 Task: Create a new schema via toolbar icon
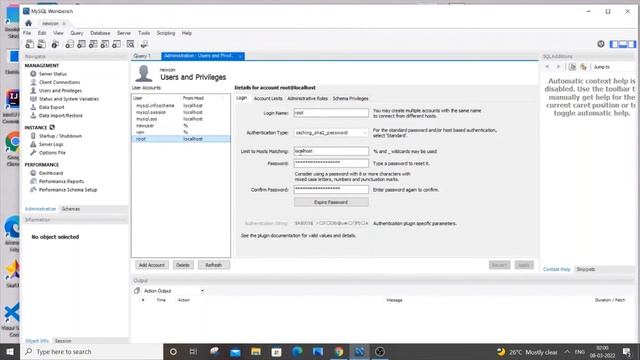69,44
